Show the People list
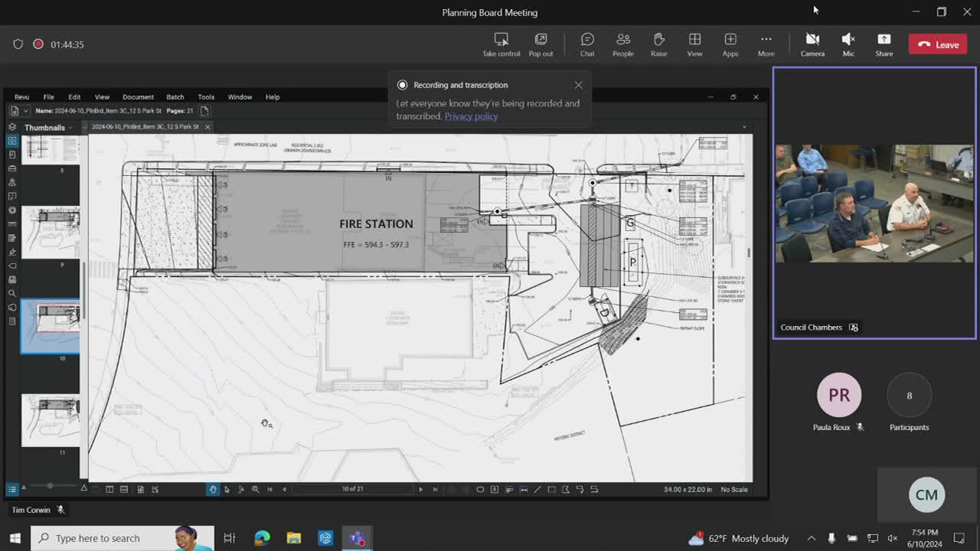This screenshot has width=980, height=551. pos(622,44)
